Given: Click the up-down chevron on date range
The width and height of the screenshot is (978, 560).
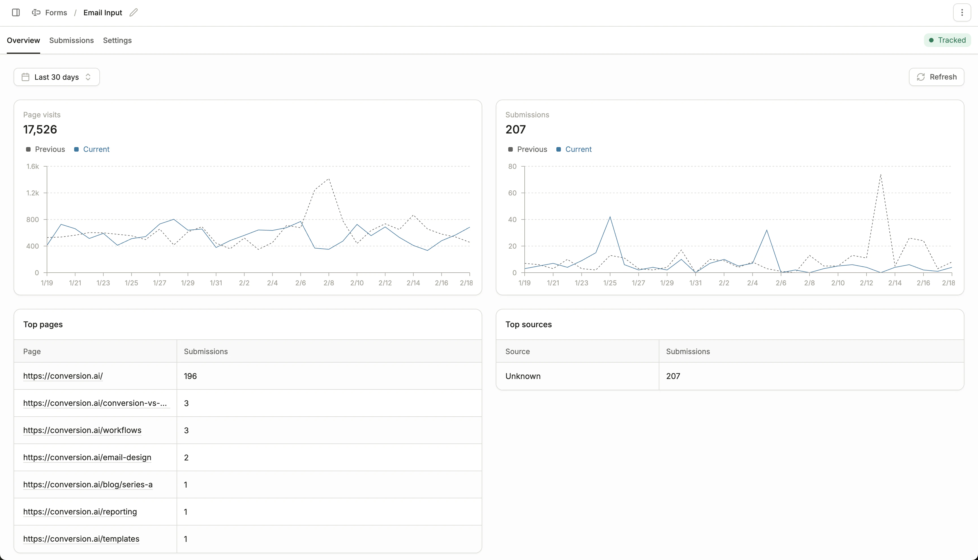Looking at the screenshot, I should pyautogui.click(x=88, y=77).
